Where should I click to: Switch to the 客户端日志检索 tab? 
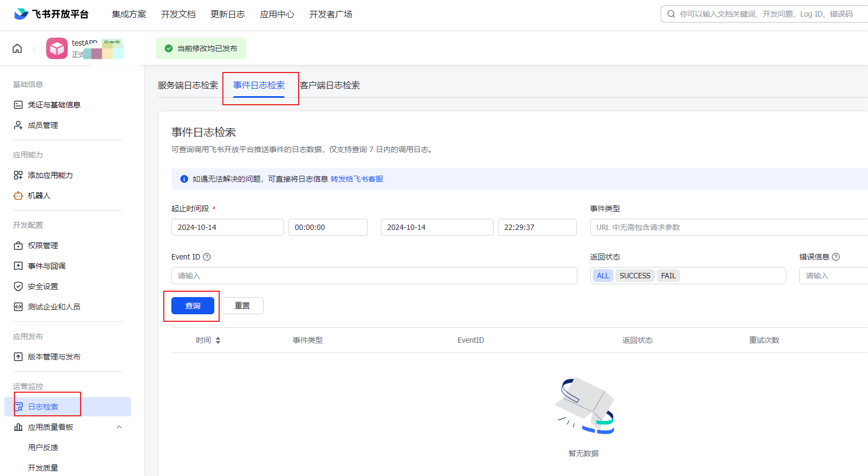click(x=330, y=85)
